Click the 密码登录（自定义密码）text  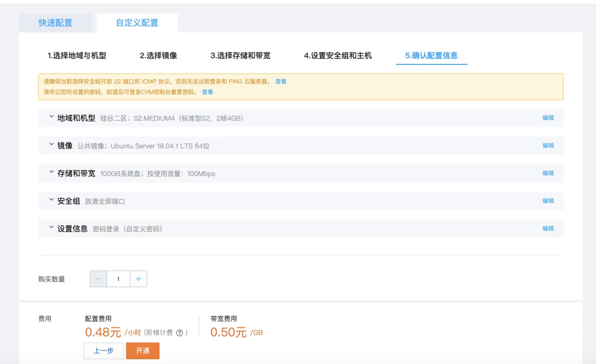pyautogui.click(x=127, y=229)
